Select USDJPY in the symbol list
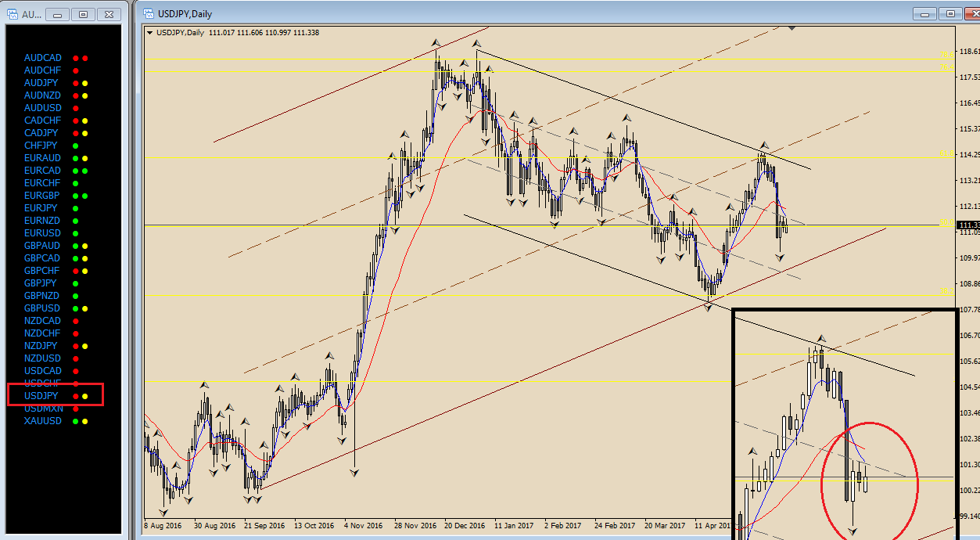 [x=41, y=397]
